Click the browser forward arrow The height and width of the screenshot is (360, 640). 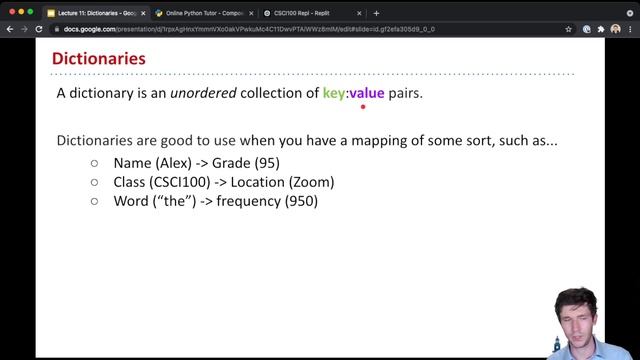click(x=24, y=29)
